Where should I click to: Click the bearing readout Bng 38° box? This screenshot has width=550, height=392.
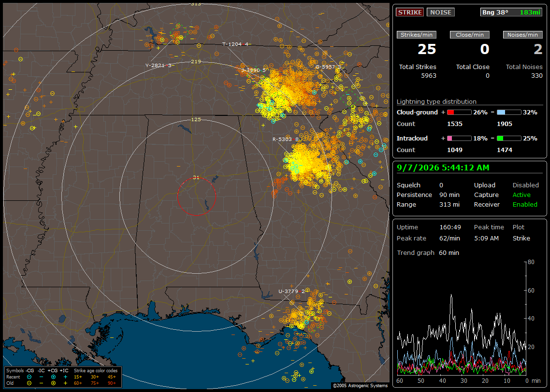tap(511, 12)
